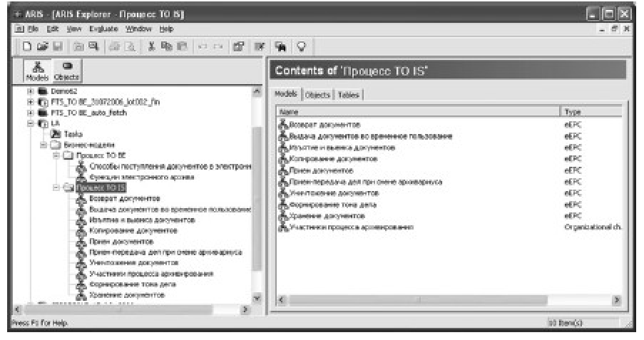Collapse the Бизнес-модели folder
The height and width of the screenshot is (340, 644).
[x=43, y=145]
